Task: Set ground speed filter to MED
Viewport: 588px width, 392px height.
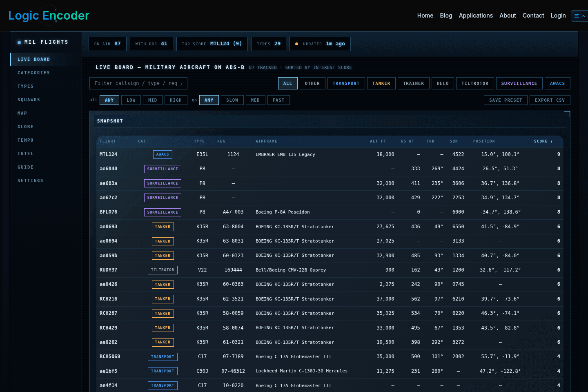Action: tap(255, 100)
